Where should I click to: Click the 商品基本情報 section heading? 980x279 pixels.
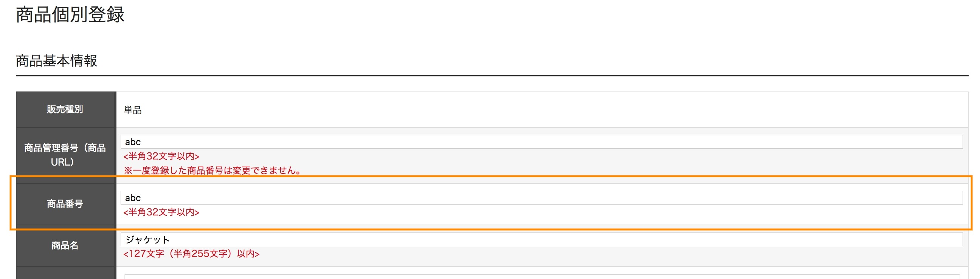pyautogui.click(x=57, y=61)
